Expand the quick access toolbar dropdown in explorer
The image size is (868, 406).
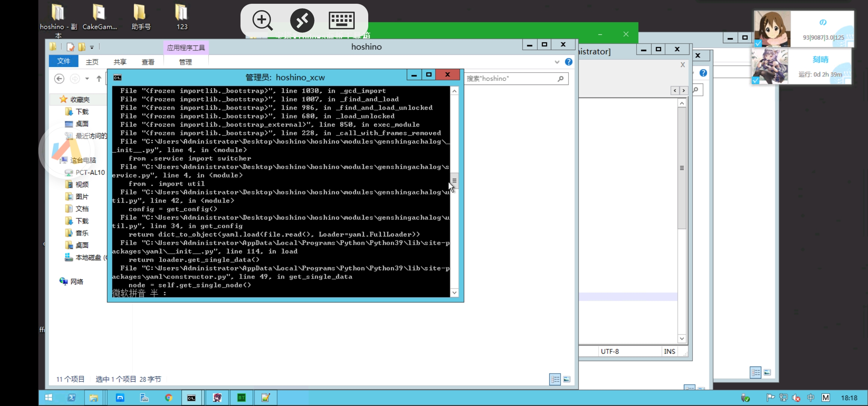92,47
